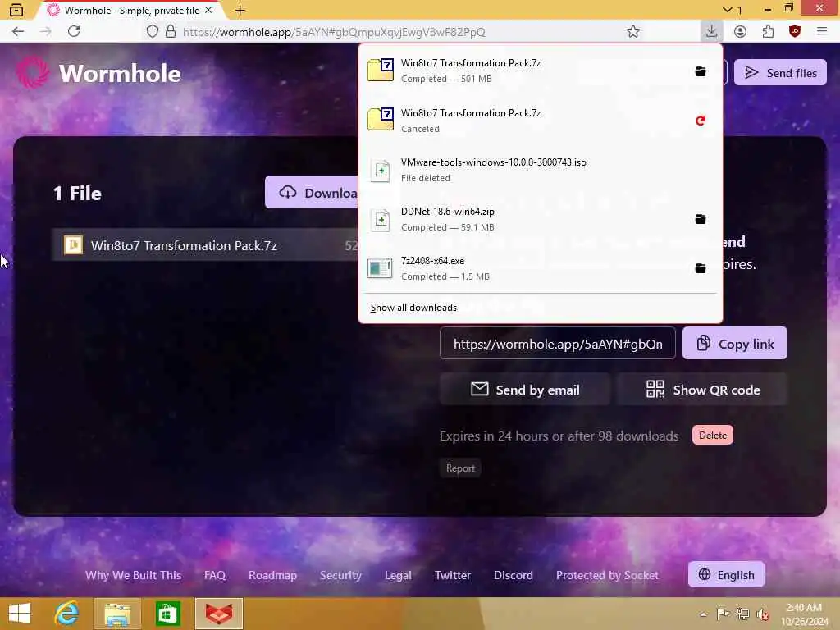Select the Wormhole browser tab
The height and width of the screenshot is (630, 840).
pyautogui.click(x=129, y=10)
